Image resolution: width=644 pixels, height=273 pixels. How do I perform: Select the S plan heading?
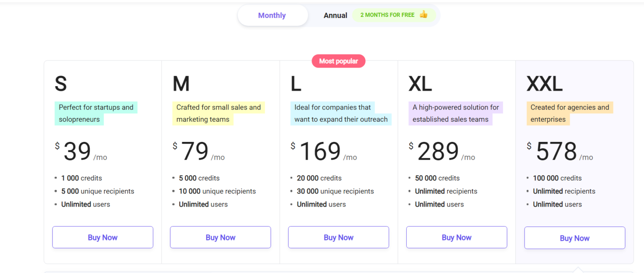click(x=60, y=83)
